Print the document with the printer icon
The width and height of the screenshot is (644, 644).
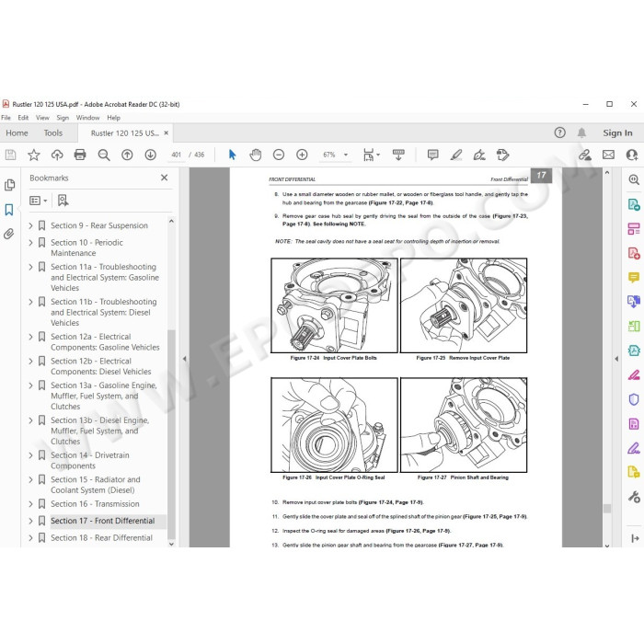80,155
